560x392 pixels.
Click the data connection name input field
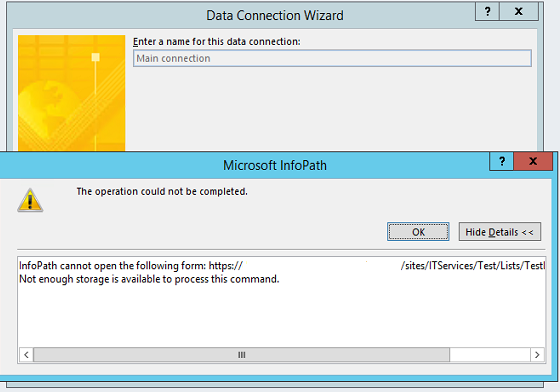click(x=332, y=58)
